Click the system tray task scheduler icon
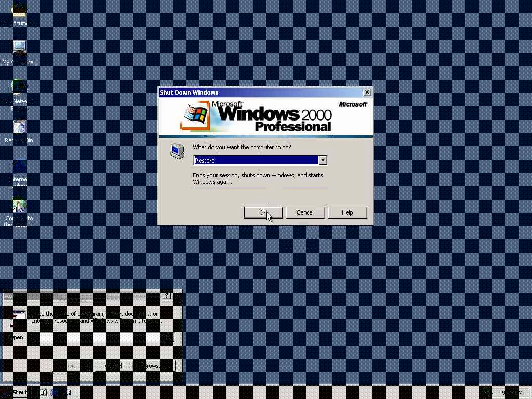Viewport: 532px width, 399px height. [x=488, y=393]
